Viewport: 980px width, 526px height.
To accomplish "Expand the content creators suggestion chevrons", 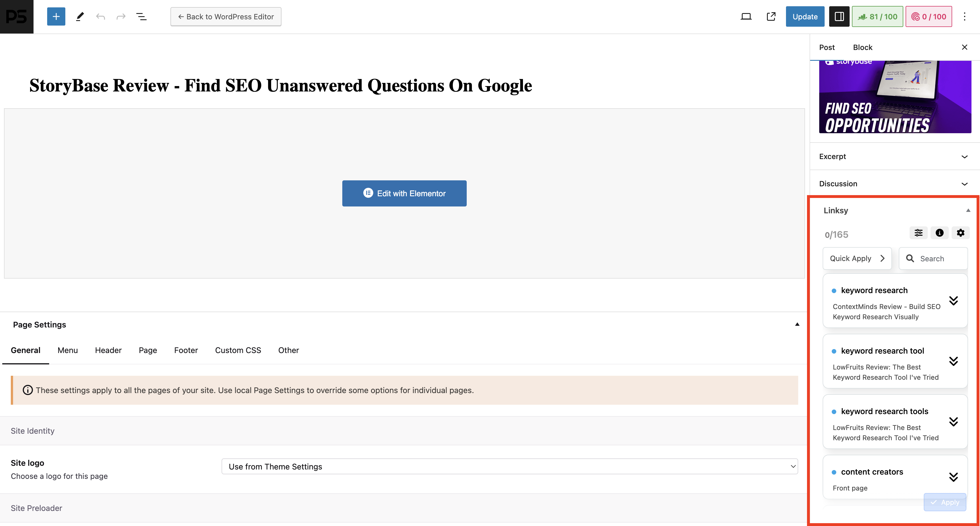I will point(953,477).
